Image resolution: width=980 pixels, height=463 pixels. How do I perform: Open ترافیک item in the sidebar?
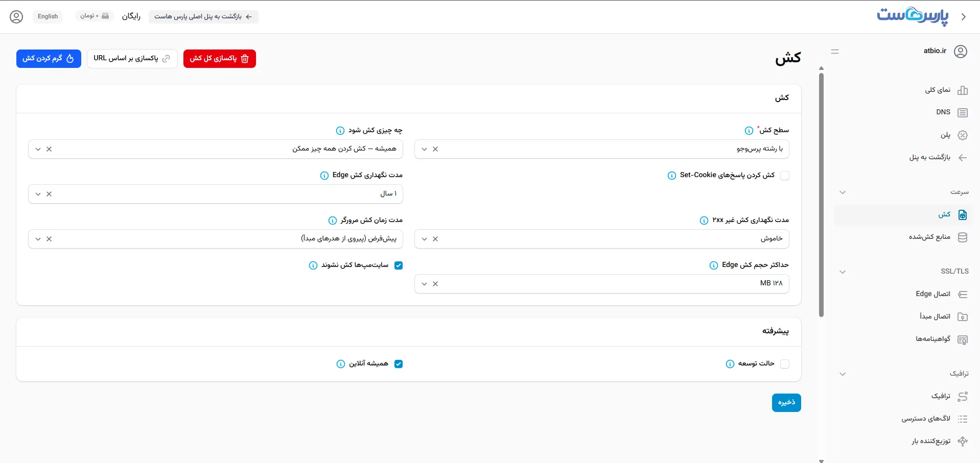903,397
